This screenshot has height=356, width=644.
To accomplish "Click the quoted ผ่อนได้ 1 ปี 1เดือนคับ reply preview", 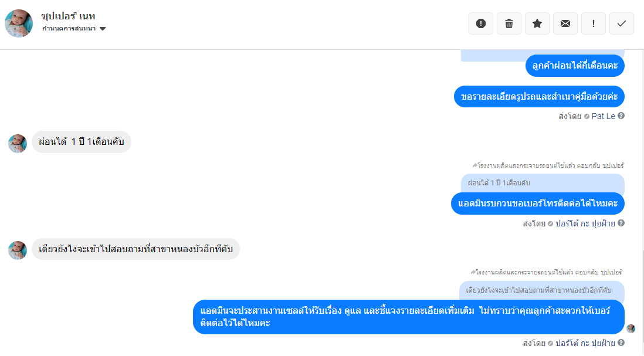I will 542,183.
